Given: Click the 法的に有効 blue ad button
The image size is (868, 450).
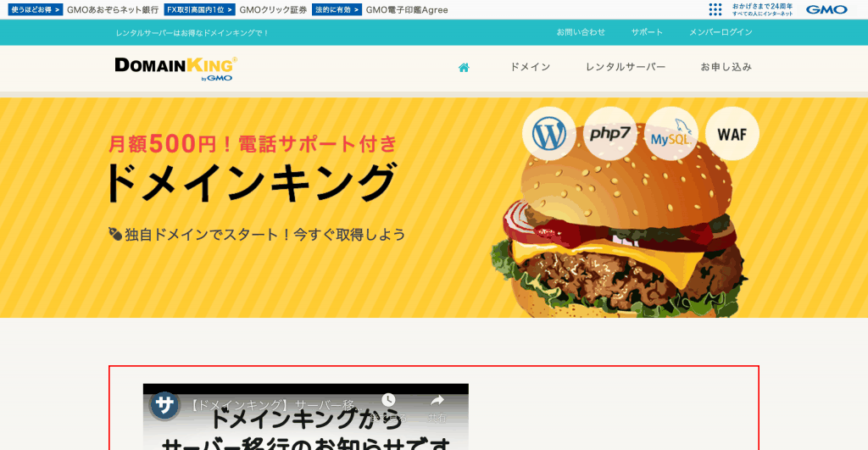Looking at the screenshot, I should click(x=337, y=10).
